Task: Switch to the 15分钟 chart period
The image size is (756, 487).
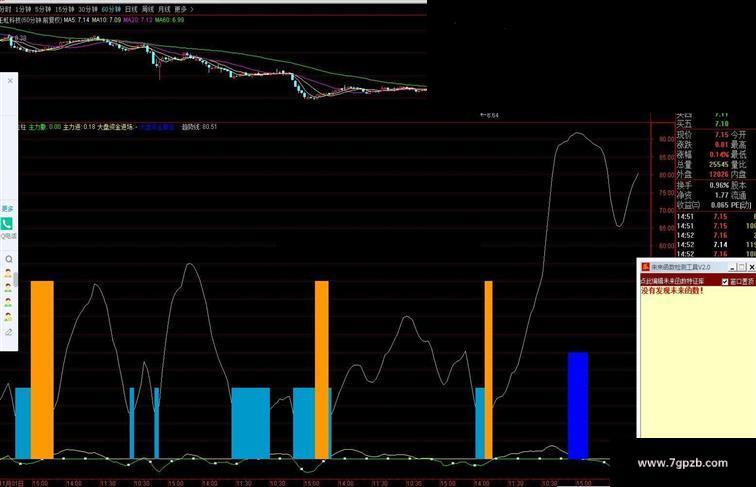Action: pos(64,9)
